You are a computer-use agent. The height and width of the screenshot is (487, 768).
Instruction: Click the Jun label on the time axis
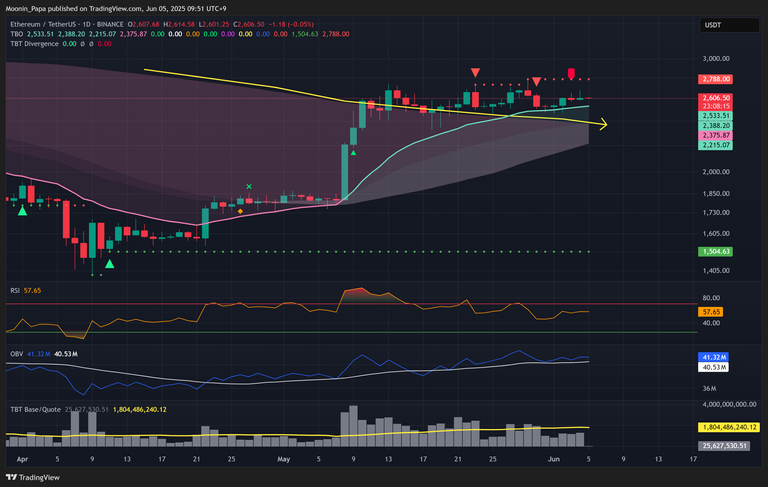[x=553, y=459]
